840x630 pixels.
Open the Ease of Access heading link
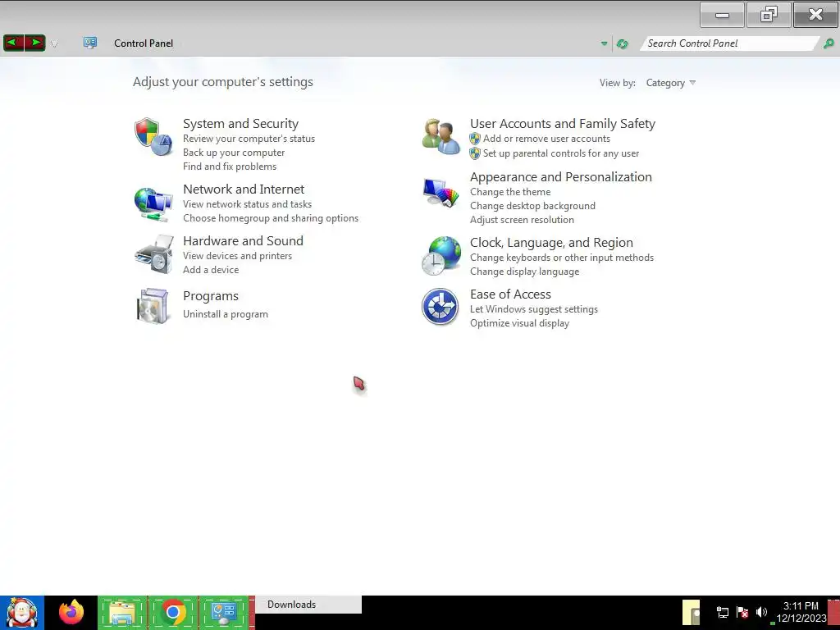510,294
